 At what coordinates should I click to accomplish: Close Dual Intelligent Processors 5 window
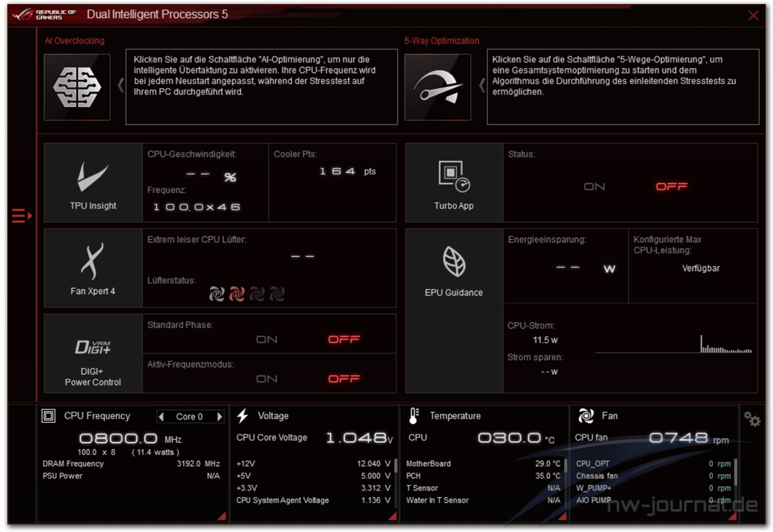pos(753,15)
